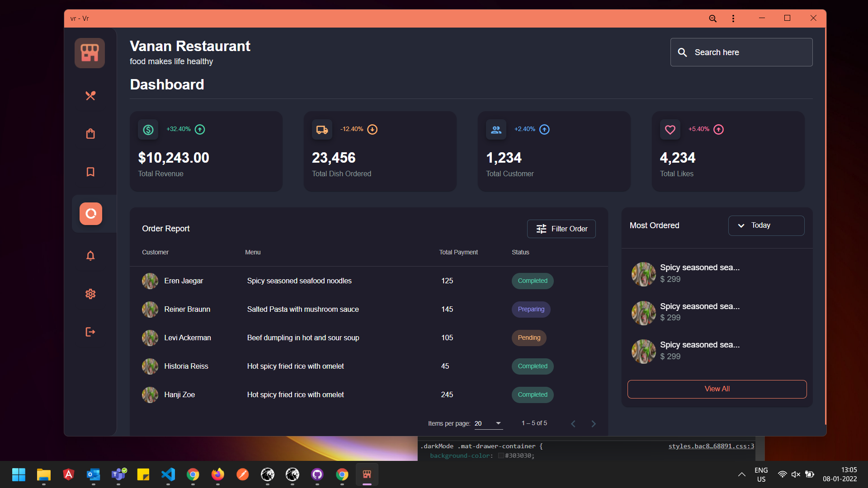Image resolution: width=868 pixels, height=488 pixels.
Task: Click first Spicy seasoned seafood thumbnail
Action: (643, 274)
